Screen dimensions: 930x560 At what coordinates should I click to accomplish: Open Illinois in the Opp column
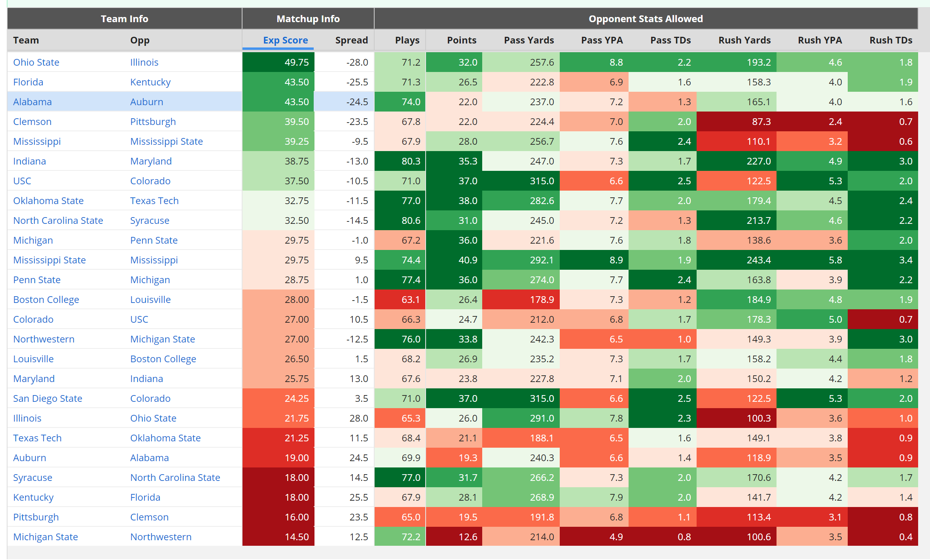click(x=144, y=62)
